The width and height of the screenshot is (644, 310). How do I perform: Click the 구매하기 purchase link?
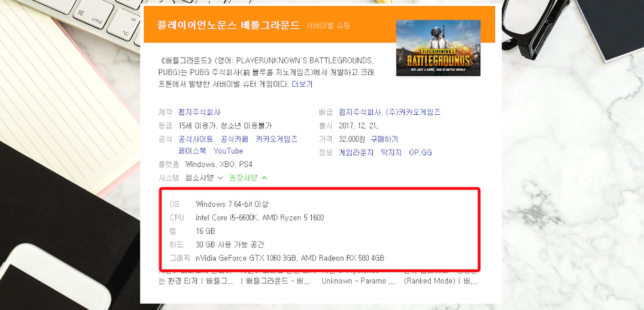(384, 139)
